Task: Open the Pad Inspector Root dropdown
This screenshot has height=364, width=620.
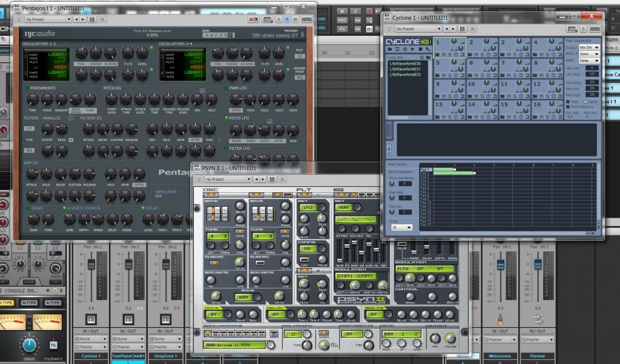Action: click(589, 60)
